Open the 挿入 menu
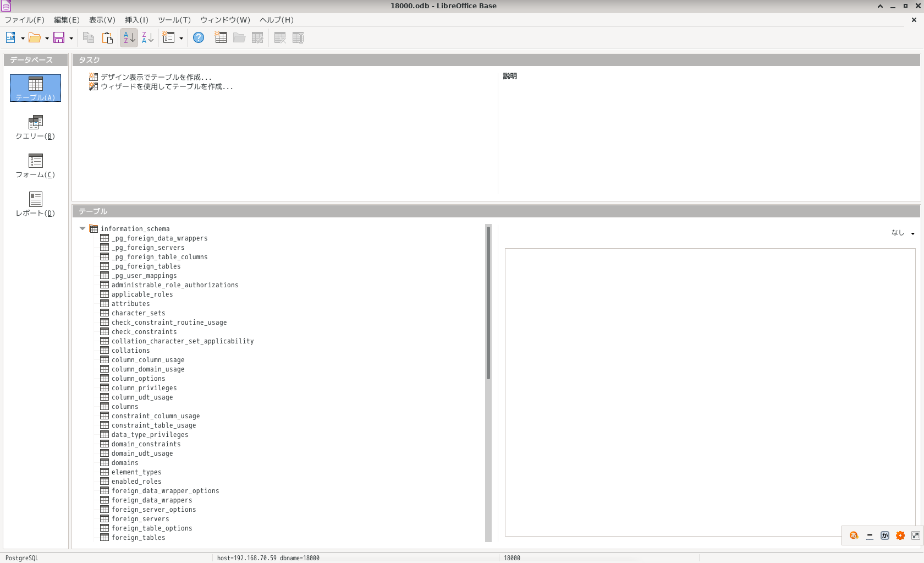Screen dimensions: 924x563 tap(135, 20)
